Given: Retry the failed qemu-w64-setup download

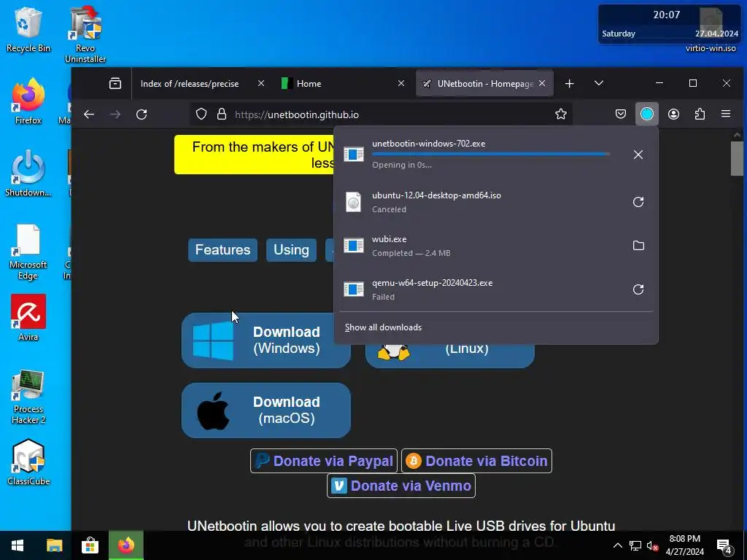Looking at the screenshot, I should pyautogui.click(x=638, y=289).
